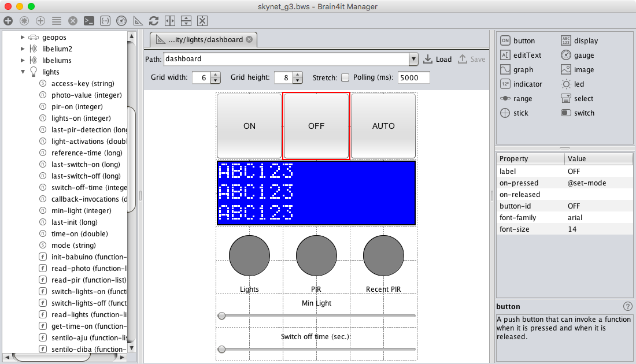Open the Path combo box dropdown arrow
Image resolution: width=636 pixels, height=364 pixels.
pyautogui.click(x=413, y=59)
